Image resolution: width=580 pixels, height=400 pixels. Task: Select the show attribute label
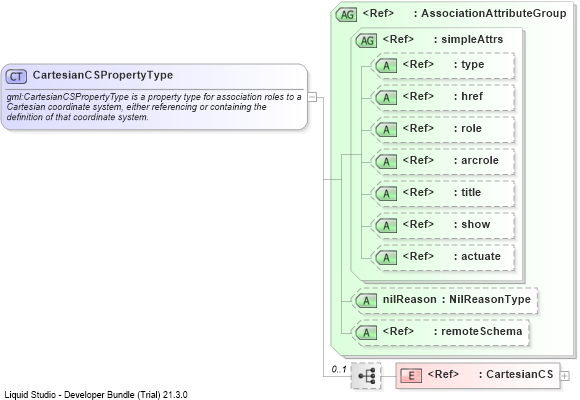(476, 225)
